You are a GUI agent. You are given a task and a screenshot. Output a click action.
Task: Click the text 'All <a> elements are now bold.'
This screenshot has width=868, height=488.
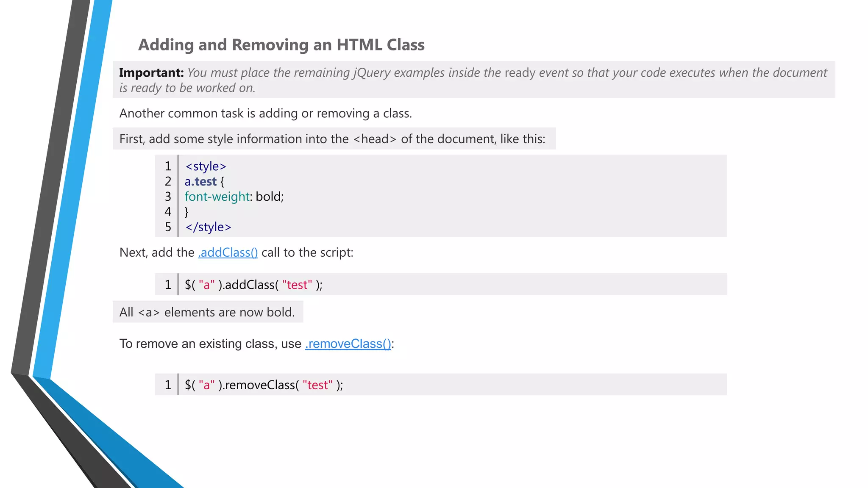pos(207,312)
